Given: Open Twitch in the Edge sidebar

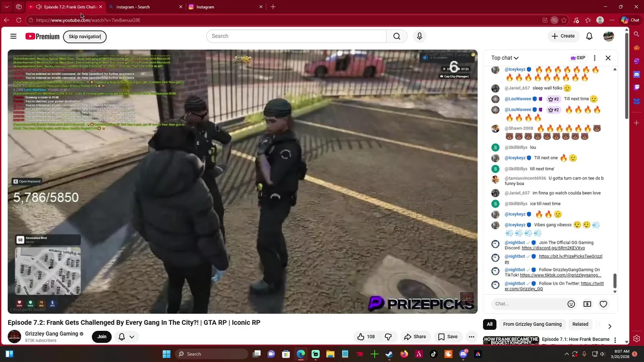Looking at the screenshot, I should tap(636, 87).
